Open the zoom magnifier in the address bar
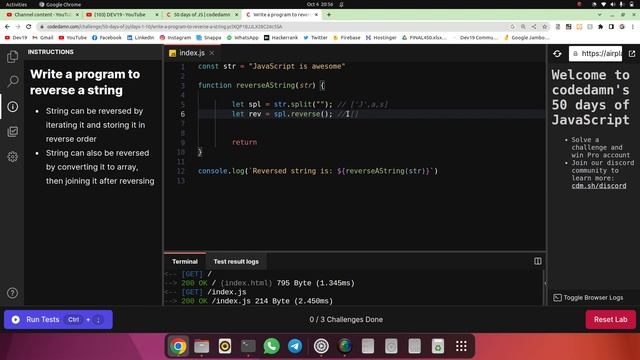This screenshot has height=360, width=640. tap(523, 27)
